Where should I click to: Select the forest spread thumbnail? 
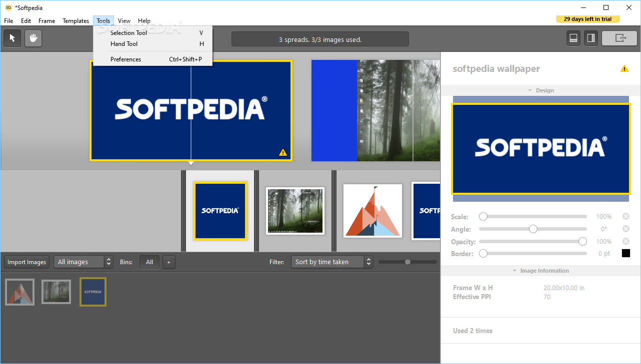coord(295,211)
